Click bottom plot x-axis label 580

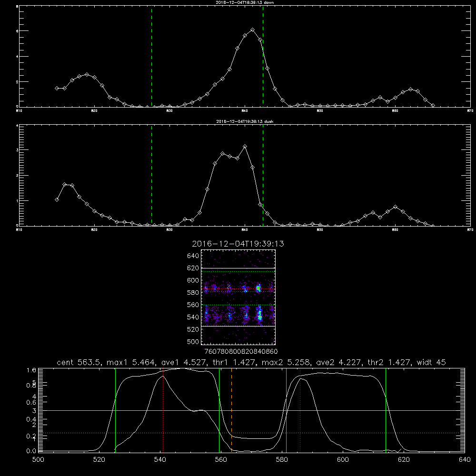click(282, 460)
